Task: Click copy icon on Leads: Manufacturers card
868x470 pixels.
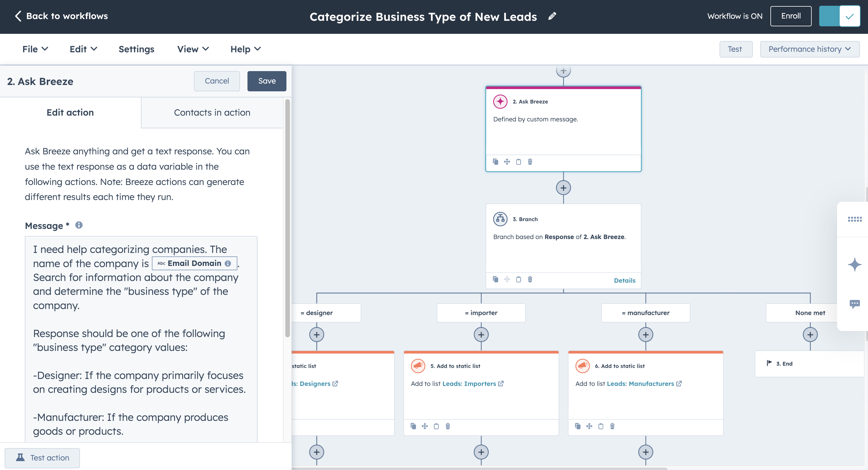Action: coord(578,426)
